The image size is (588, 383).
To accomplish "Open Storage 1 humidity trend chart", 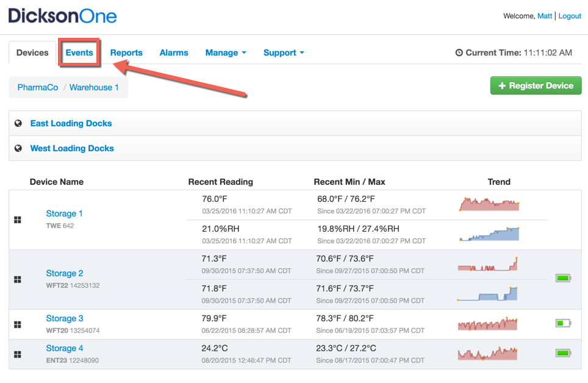I will pyautogui.click(x=489, y=234).
